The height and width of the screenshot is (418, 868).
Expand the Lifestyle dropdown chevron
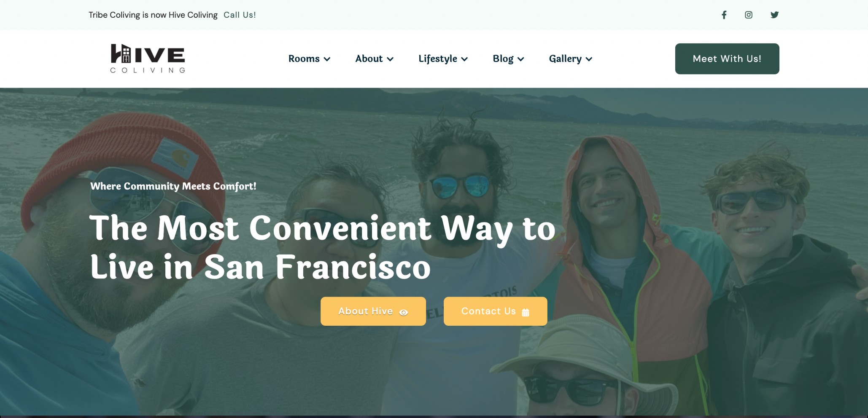click(464, 59)
